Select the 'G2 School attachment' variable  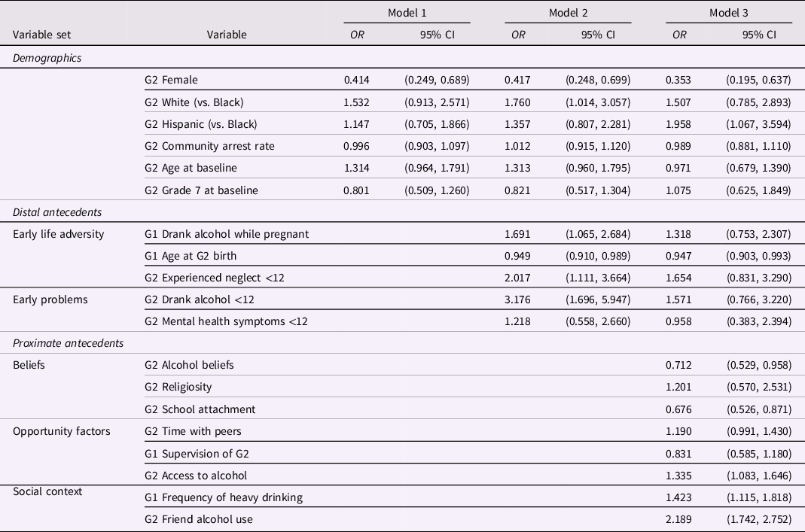tap(200, 409)
